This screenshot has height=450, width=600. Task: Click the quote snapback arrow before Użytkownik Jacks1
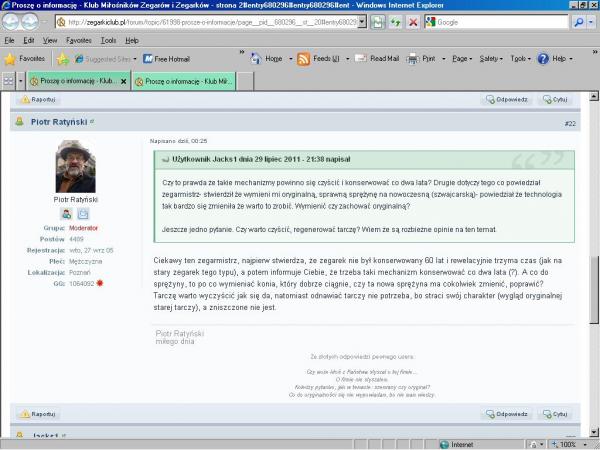pos(165,160)
